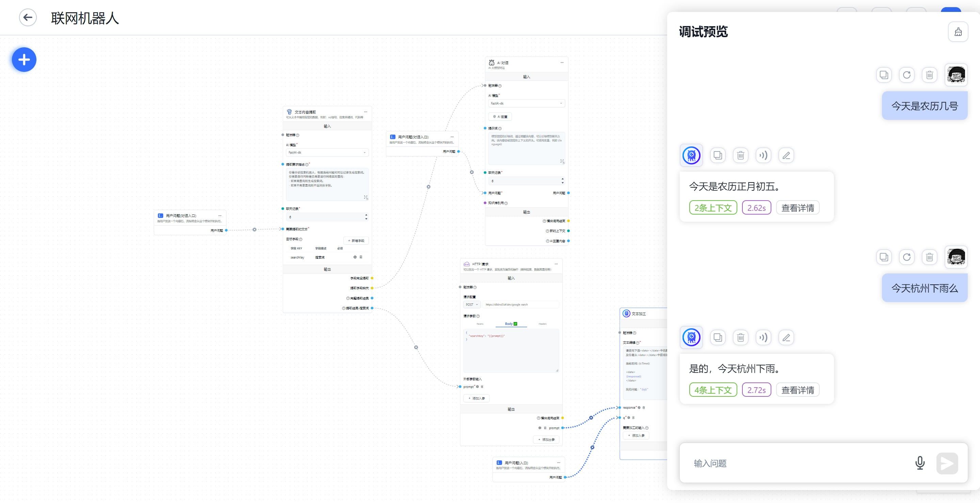This screenshot has height=503, width=980.
Task: Open AI 模型 dropdown in 文本内容提取 node
Action: pos(327,153)
